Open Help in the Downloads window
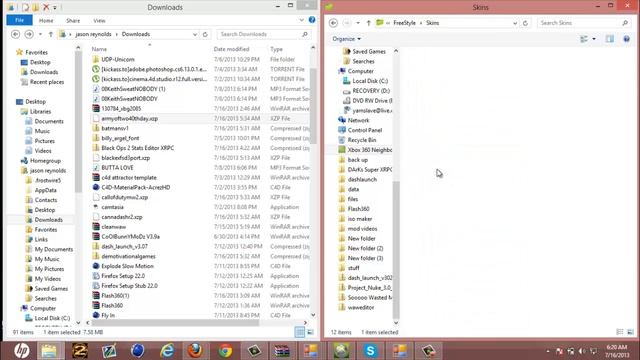Image resolution: width=640 pixels, height=360 pixels. 312,20
